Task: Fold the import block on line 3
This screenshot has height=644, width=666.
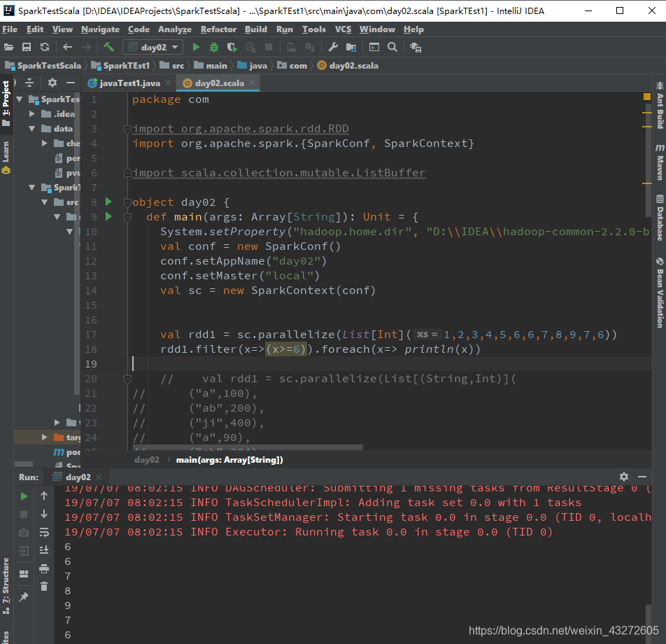Action: [127, 129]
